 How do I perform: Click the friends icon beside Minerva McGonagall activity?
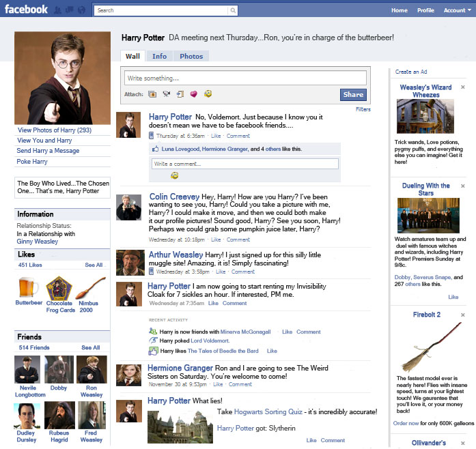(153, 331)
